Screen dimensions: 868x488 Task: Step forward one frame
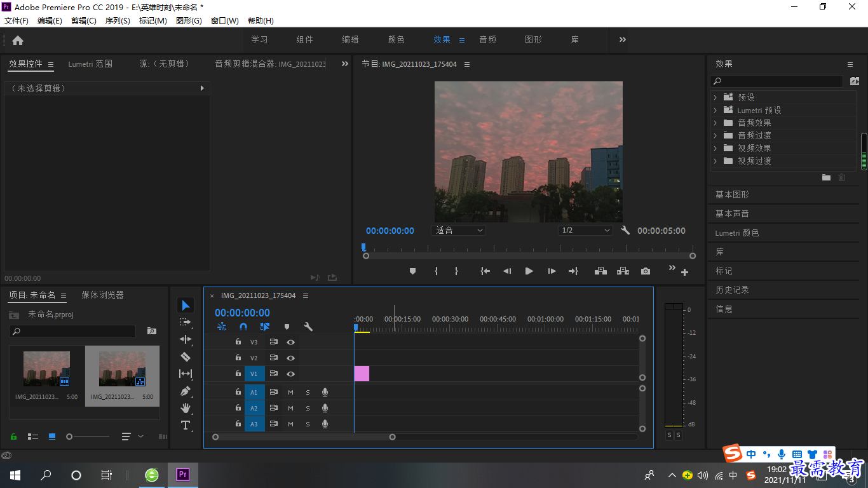coord(552,271)
